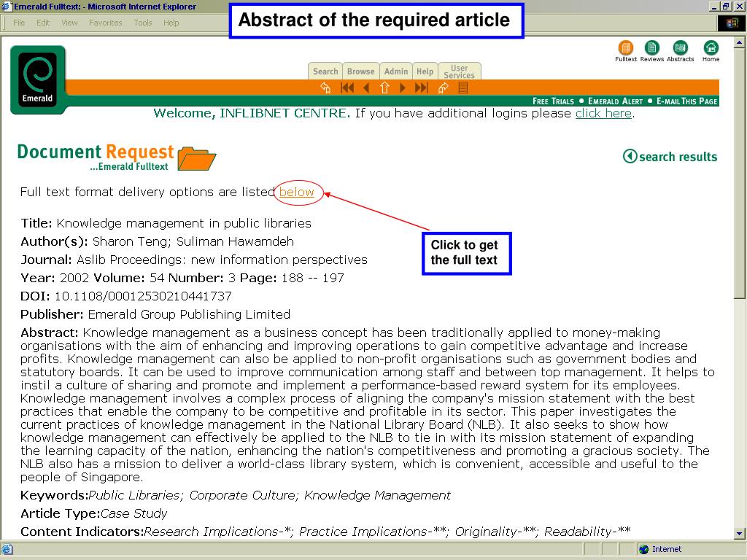Screen dimensions: 747x560
Task: Go to next record arrow
Action: coord(403,87)
